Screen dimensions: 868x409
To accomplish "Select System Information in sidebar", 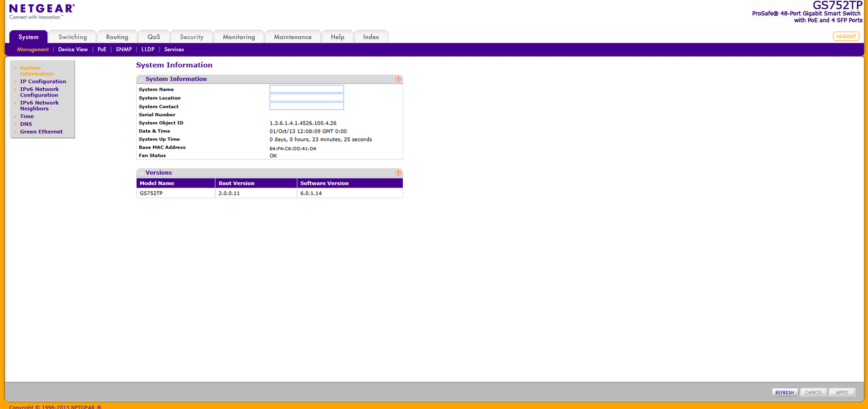I will (x=36, y=71).
